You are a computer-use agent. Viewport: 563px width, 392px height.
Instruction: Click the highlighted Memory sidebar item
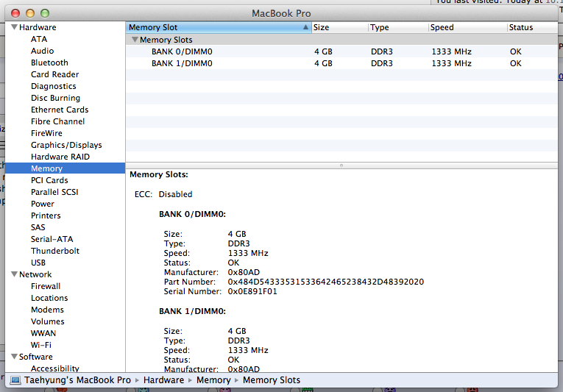(x=65, y=168)
